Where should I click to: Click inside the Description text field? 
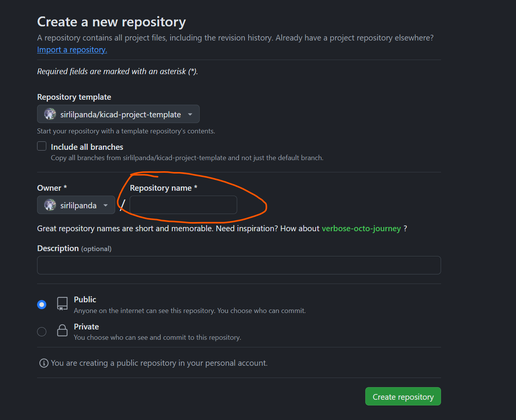click(x=239, y=265)
